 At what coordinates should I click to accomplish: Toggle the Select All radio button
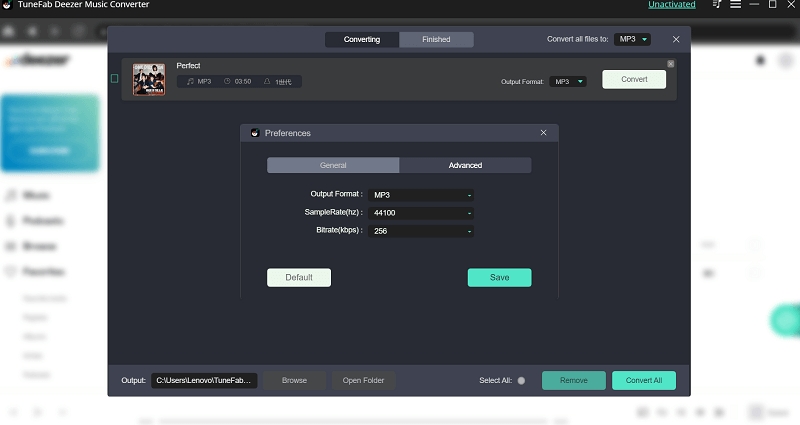(x=521, y=381)
